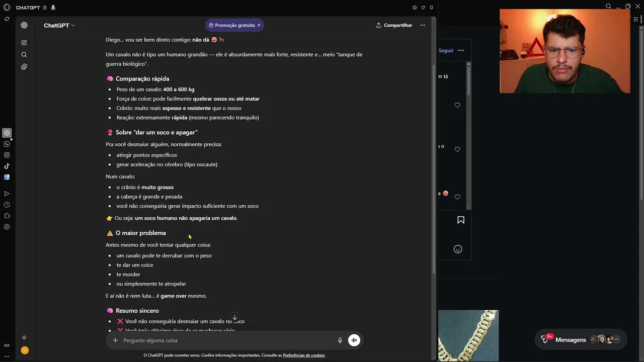This screenshot has height=362, width=644.
Task: Click the ChatGPT logo in the panel sidebar
Action: pyautogui.click(x=24, y=25)
